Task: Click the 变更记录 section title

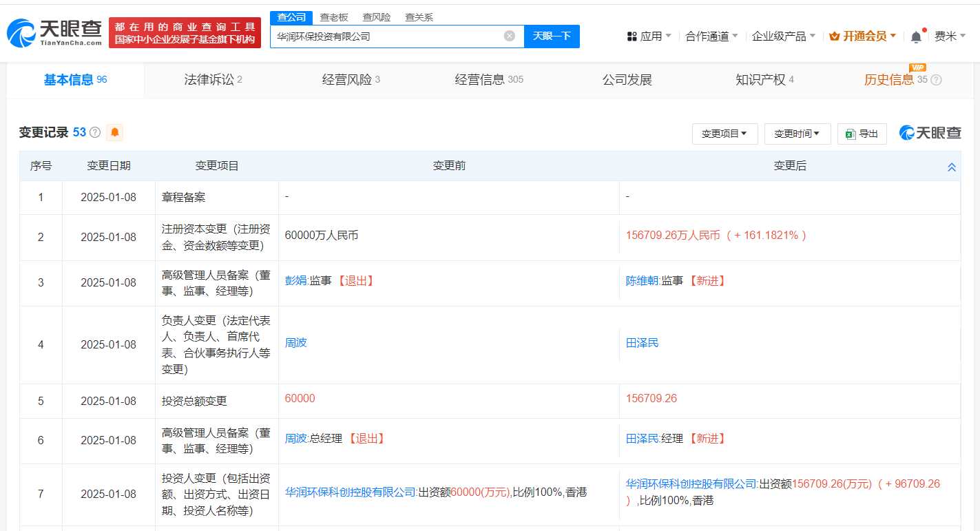Action: click(43, 132)
